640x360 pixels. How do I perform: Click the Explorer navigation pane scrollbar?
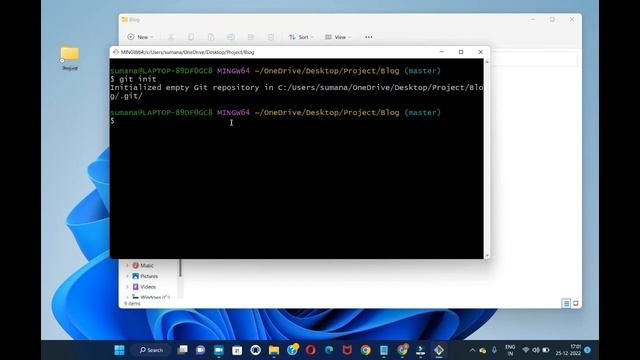180,268
